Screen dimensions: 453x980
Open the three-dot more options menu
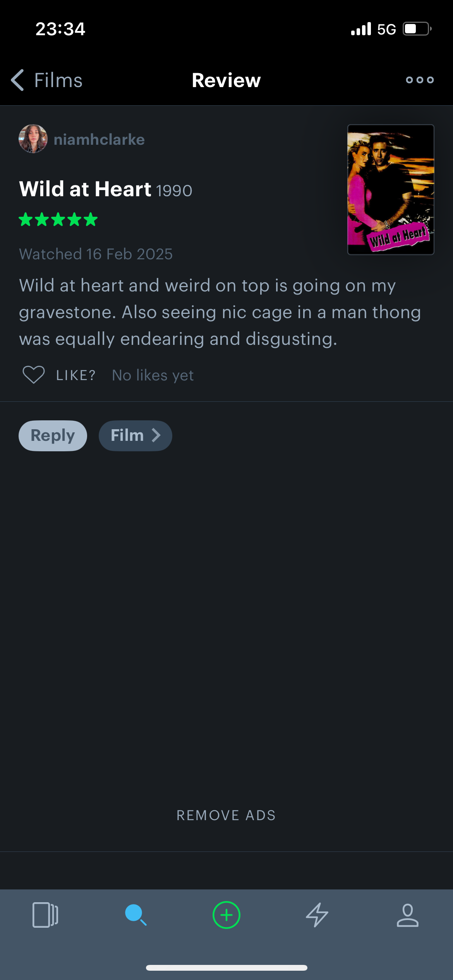(420, 80)
